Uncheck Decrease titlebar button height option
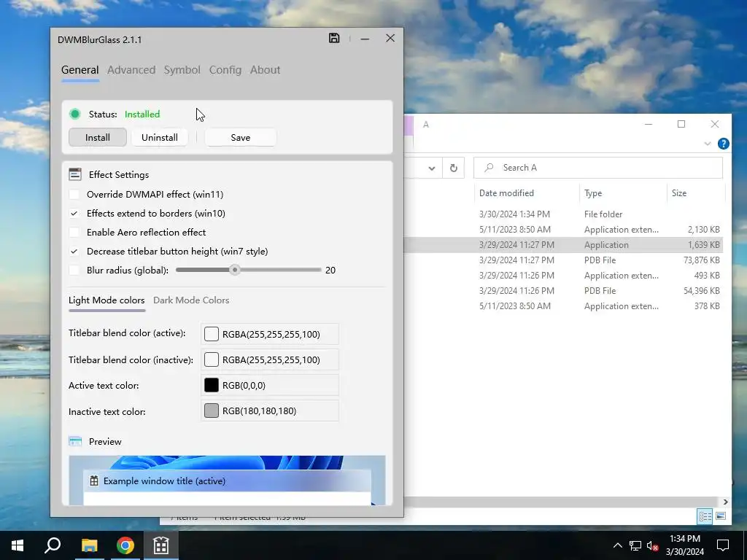 [74, 252]
